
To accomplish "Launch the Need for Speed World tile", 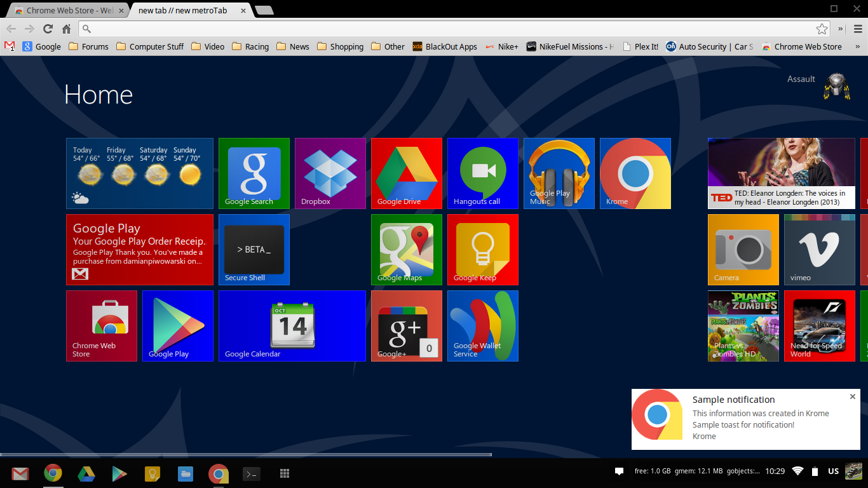I will (820, 326).
